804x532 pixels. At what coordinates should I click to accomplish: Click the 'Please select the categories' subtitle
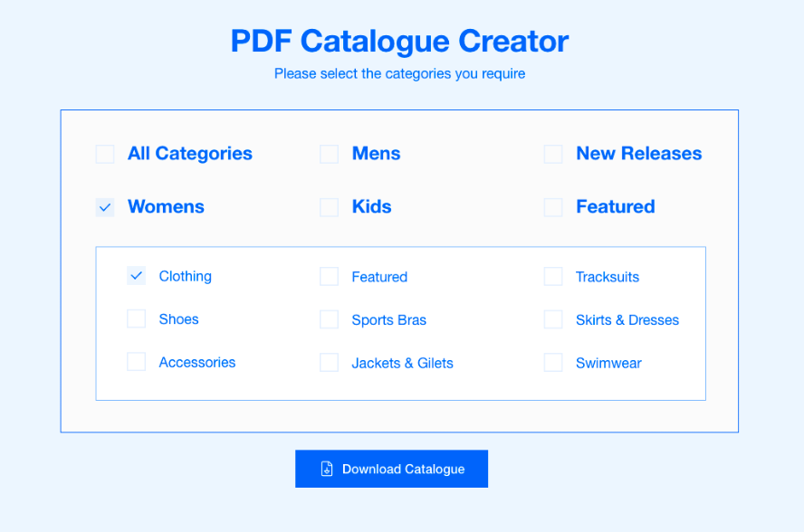[x=399, y=73]
